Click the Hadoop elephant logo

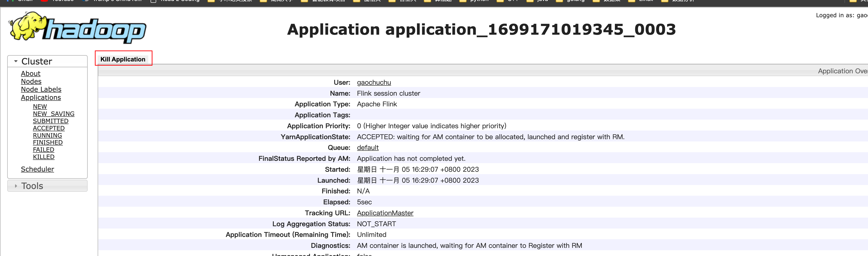coord(77,28)
